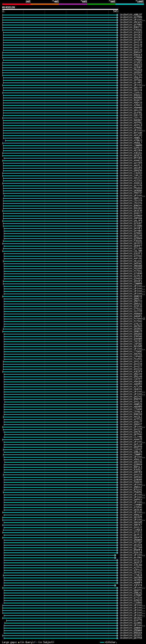The height and width of the screenshot is (644, 146).
Task: Open hit UniRef100_P36182
Action: tap(131, 30)
